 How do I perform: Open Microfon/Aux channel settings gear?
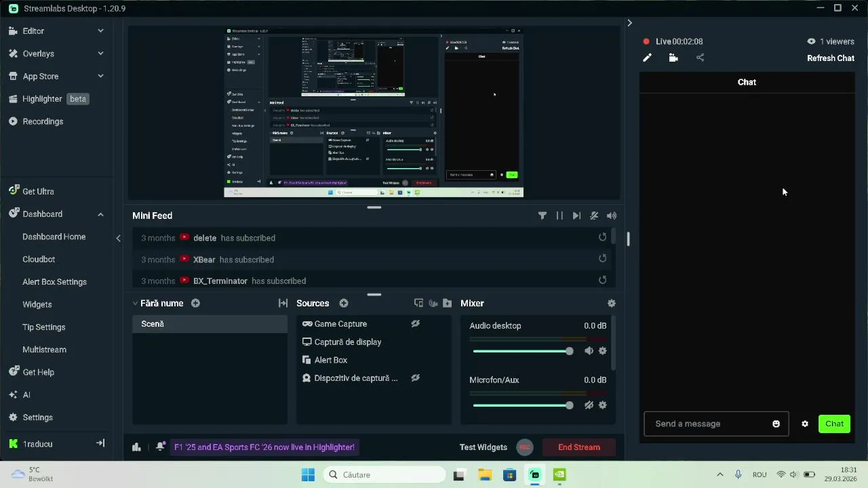coord(603,405)
